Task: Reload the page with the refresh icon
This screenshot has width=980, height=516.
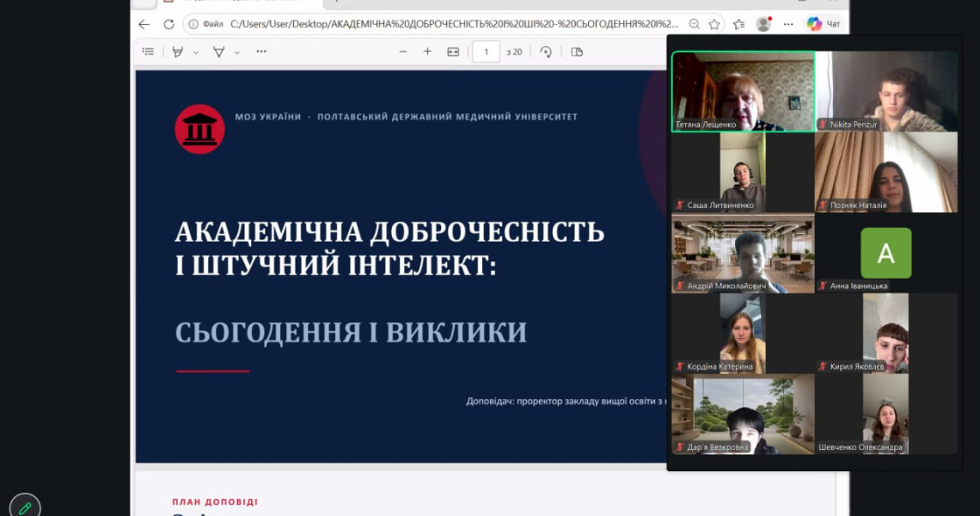Action: coord(168,24)
